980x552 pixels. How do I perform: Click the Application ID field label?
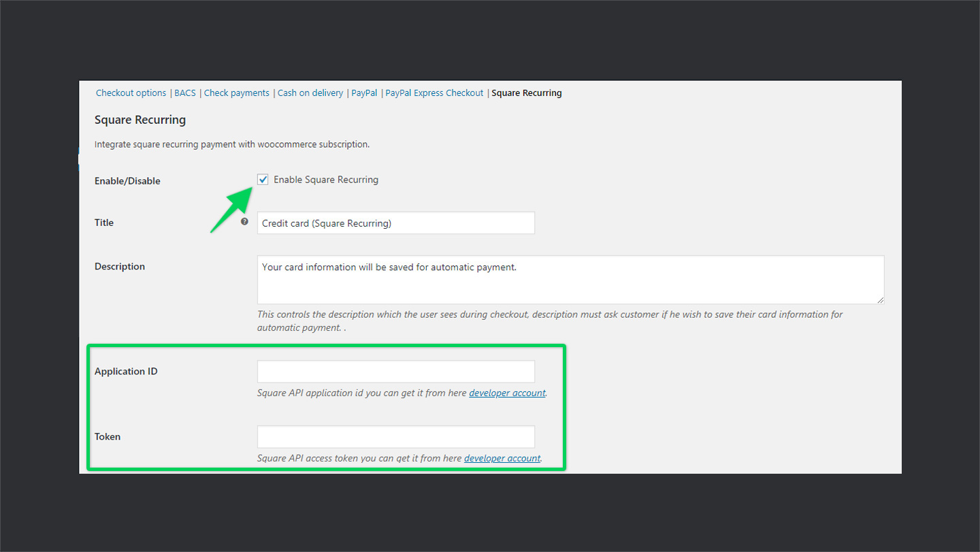(126, 372)
